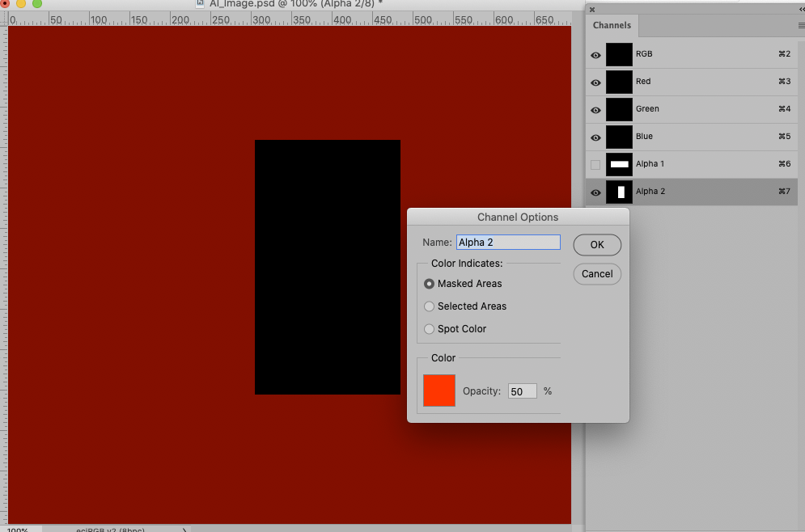Viewport: 805px width, 532px height.
Task: Confirm with the OK button
Action: [597, 244]
